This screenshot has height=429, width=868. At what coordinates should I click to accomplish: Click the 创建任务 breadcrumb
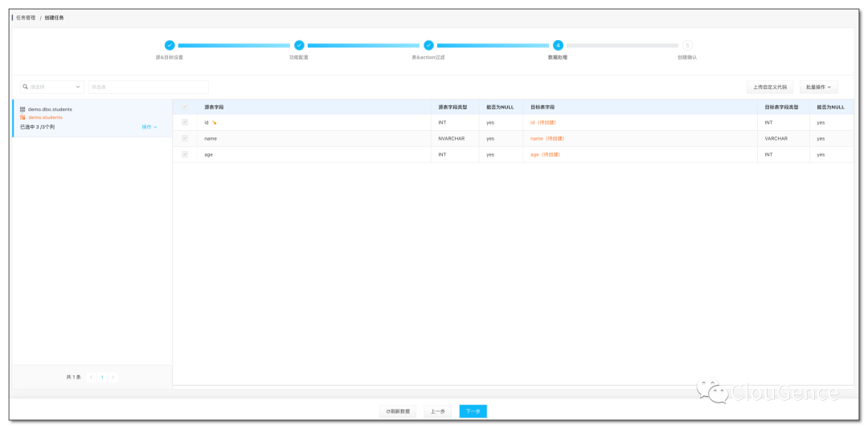pos(55,18)
